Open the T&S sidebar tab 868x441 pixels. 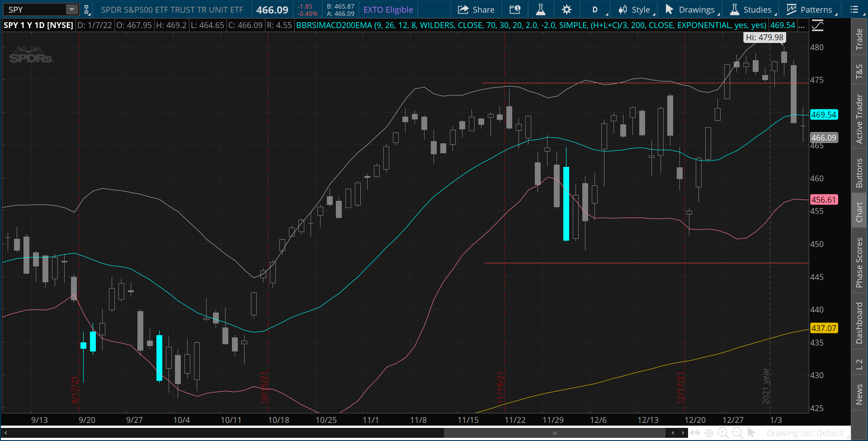click(x=859, y=71)
